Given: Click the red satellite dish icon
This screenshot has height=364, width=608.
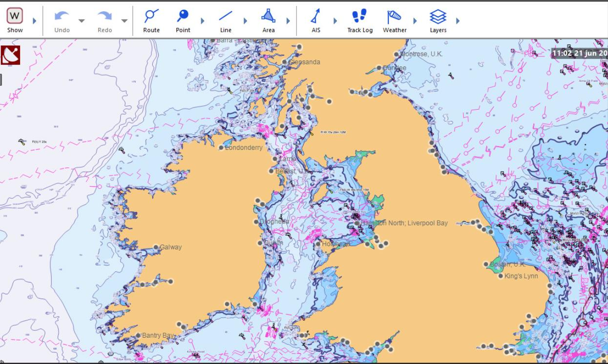Looking at the screenshot, I should click(x=11, y=55).
